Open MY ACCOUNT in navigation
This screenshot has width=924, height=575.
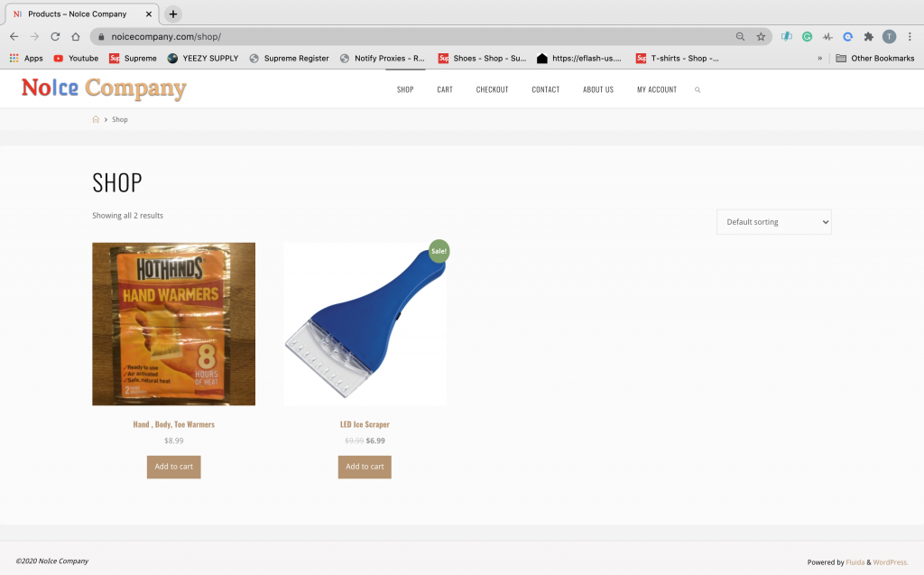[657, 89]
